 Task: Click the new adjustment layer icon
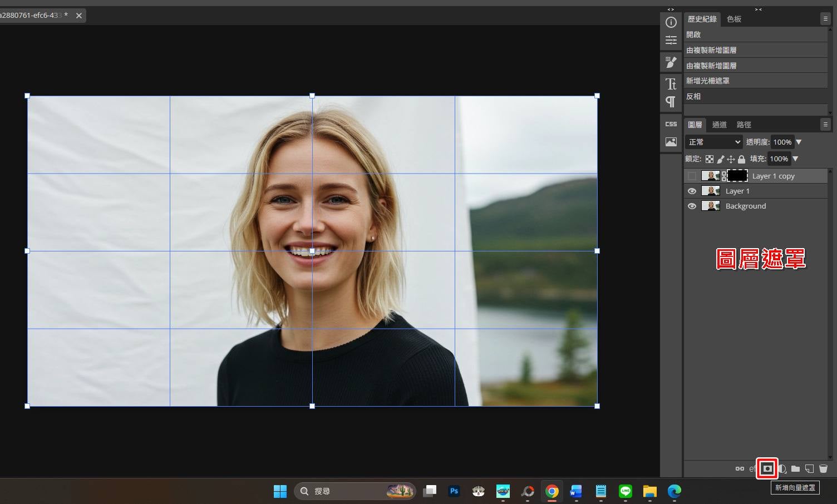click(782, 469)
